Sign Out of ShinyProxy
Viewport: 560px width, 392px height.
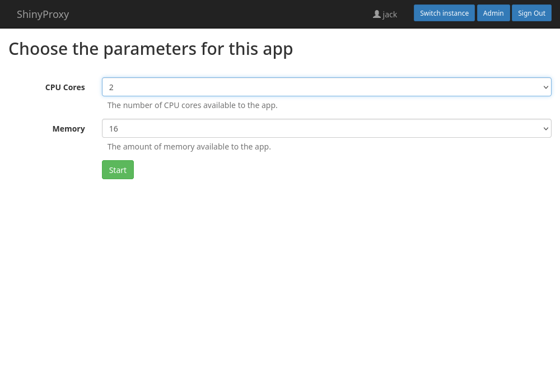[x=531, y=13]
